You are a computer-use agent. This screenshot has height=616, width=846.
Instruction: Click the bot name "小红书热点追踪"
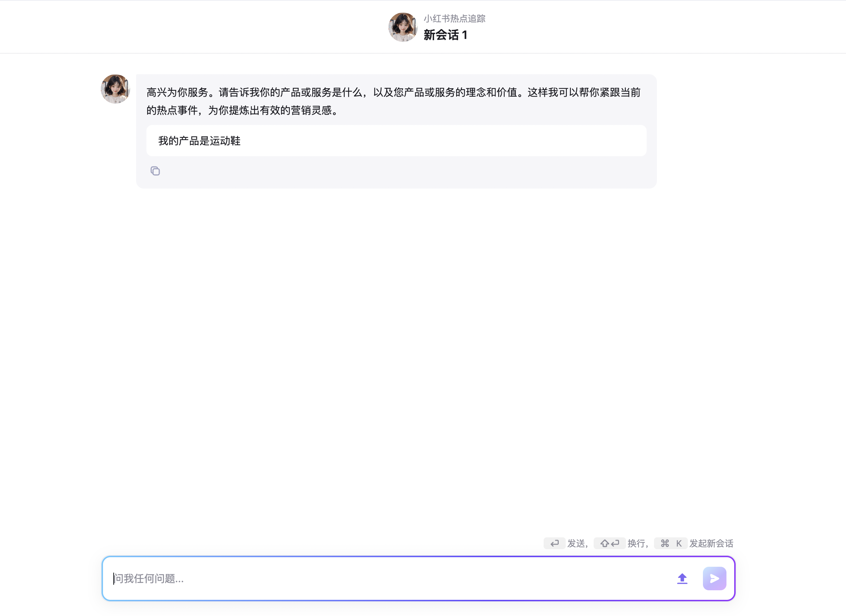pos(455,19)
